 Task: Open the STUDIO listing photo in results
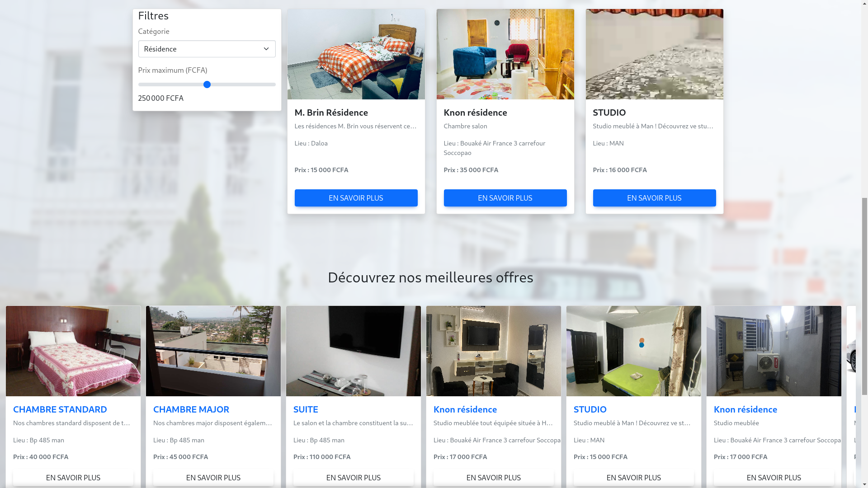[x=654, y=54]
